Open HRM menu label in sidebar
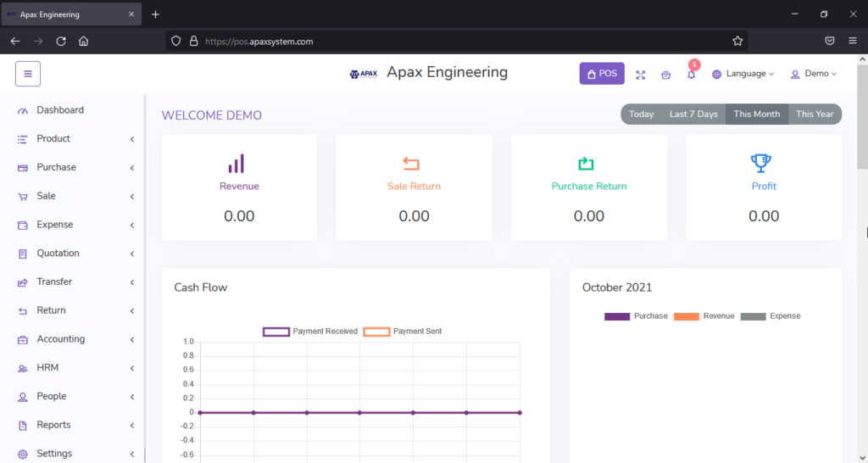This screenshot has width=868, height=463. (x=47, y=368)
